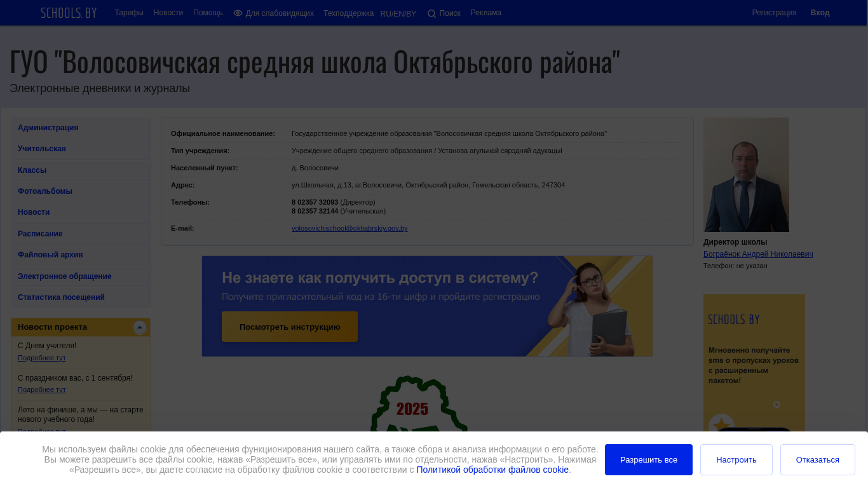Viewport: 868px width, 488px height.
Task: Click the magnifier search icon
Action: (431, 13)
